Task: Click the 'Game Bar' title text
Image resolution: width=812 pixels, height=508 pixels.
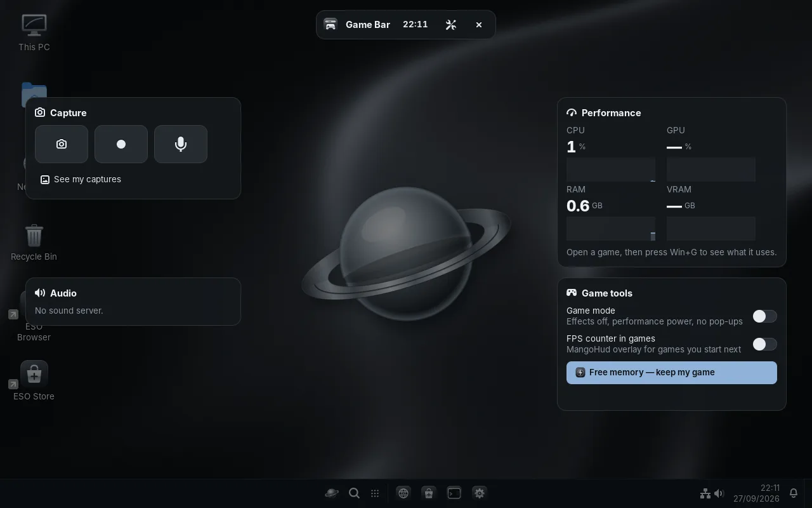Action: 368,25
